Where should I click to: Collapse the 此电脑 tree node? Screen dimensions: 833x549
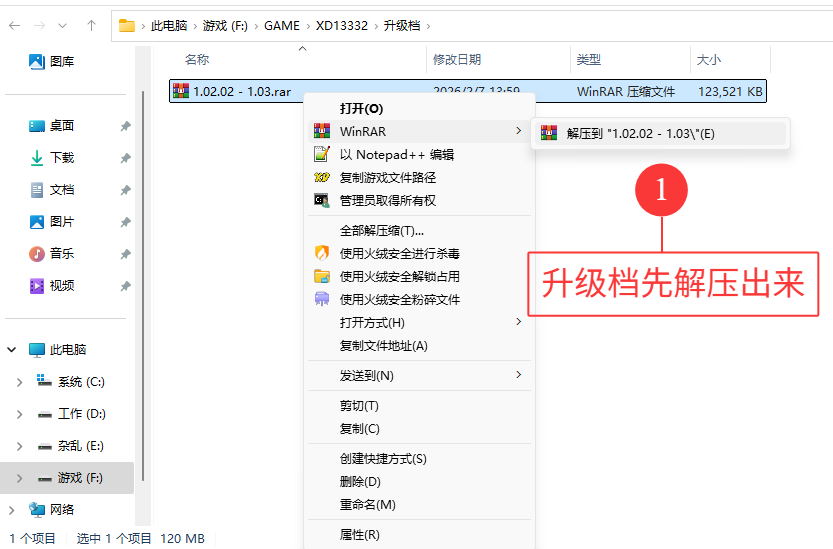click(x=12, y=350)
